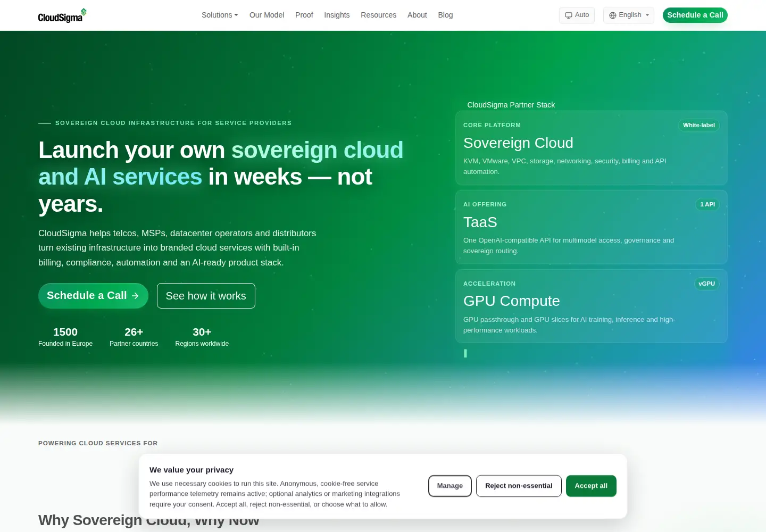Manage cookie preferences

pyautogui.click(x=450, y=486)
